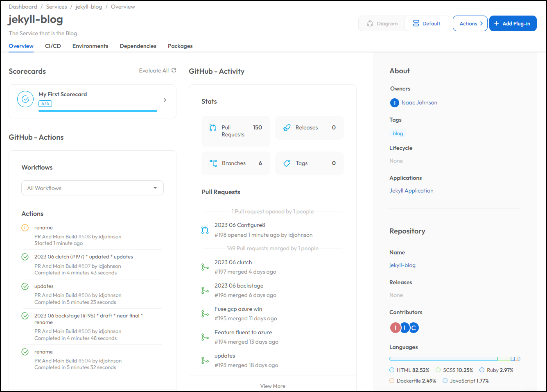Click the success check icon for build #504
Viewport: 547px width, 392px height.
[x=25, y=352]
